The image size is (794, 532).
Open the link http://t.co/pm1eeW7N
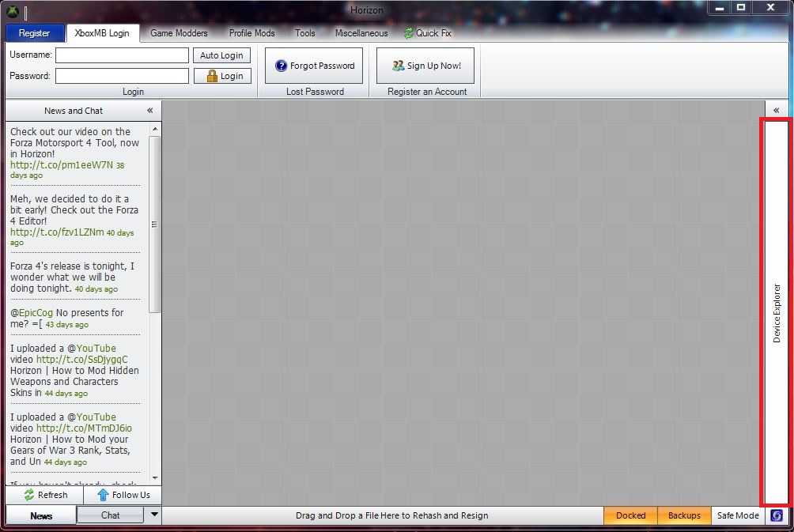click(62, 165)
